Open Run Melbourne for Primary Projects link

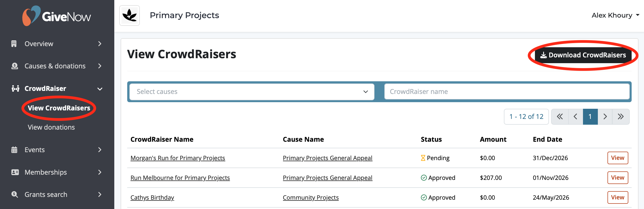180,178
